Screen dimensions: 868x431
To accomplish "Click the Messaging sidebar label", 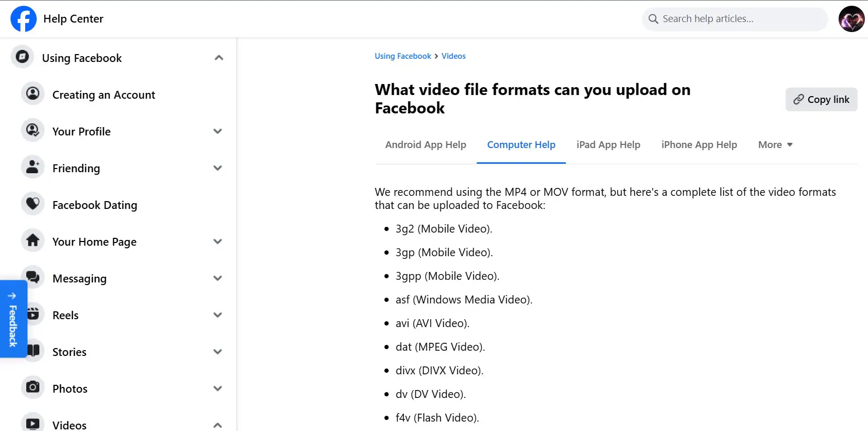I will [79, 279].
